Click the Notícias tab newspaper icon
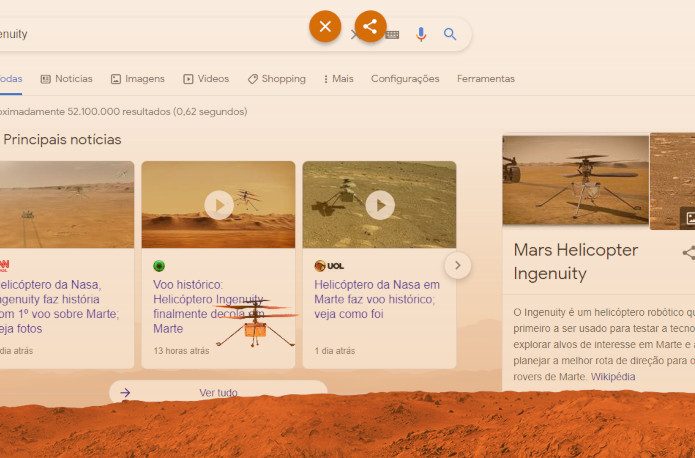The height and width of the screenshot is (458, 695). coord(46,79)
